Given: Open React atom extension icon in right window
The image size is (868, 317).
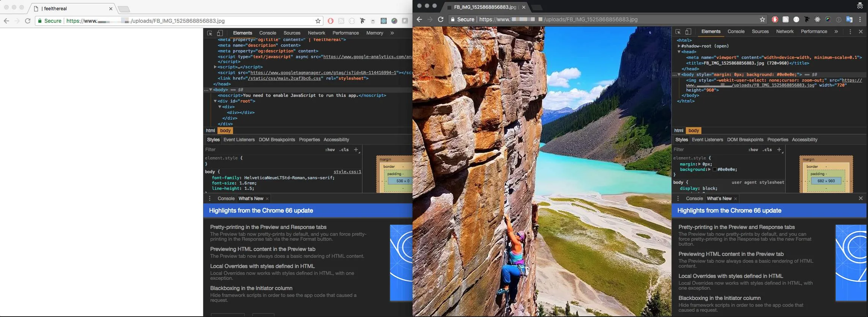Looking at the screenshot, I should tap(818, 19).
